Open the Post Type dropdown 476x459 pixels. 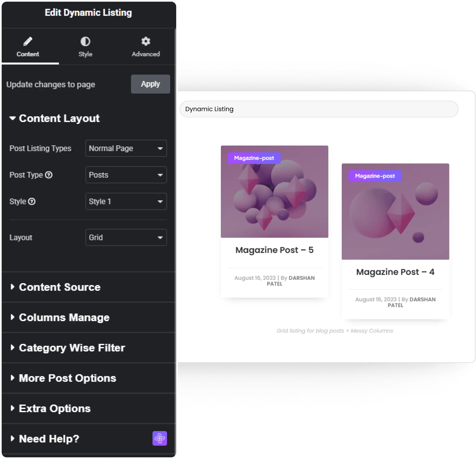point(126,175)
